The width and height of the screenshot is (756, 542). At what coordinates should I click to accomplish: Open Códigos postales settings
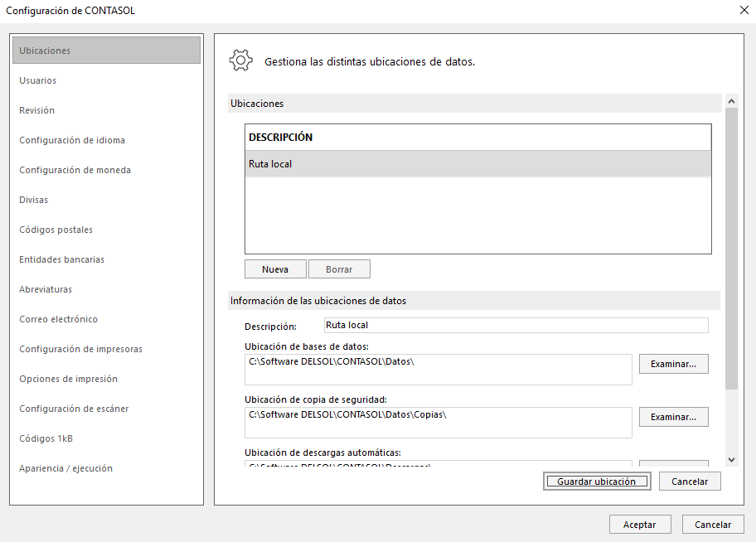[56, 230]
